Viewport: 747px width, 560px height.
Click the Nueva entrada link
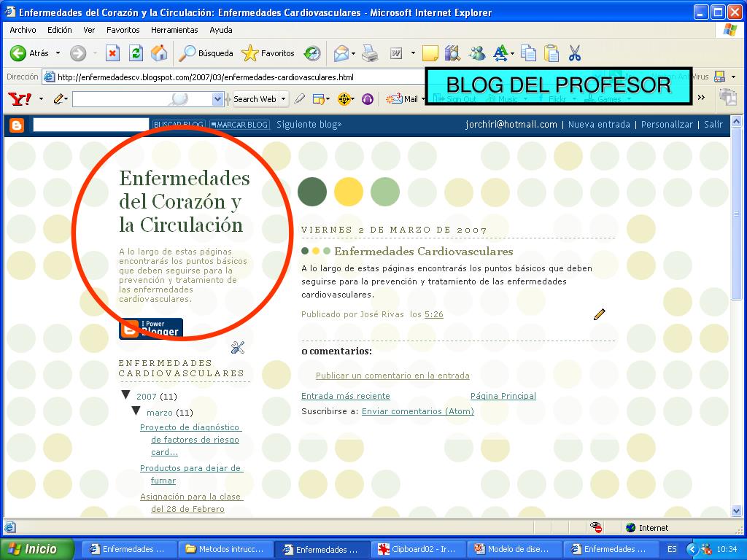pos(599,124)
